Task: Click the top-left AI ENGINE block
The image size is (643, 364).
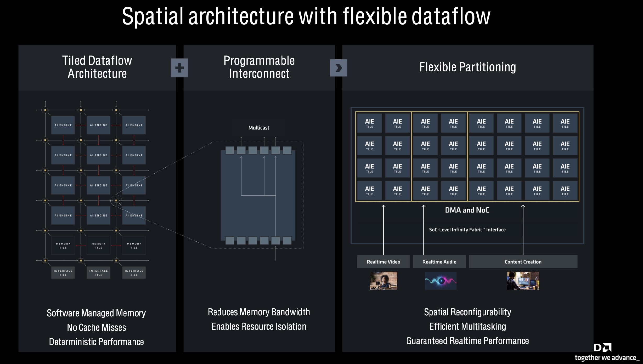Action: 63,125
